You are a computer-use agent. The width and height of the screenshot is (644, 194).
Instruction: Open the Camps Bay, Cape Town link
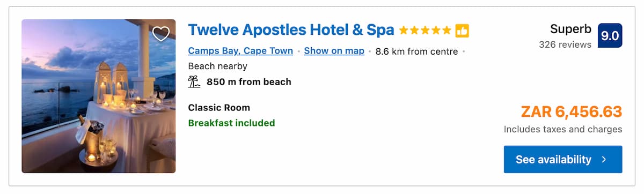tap(240, 51)
